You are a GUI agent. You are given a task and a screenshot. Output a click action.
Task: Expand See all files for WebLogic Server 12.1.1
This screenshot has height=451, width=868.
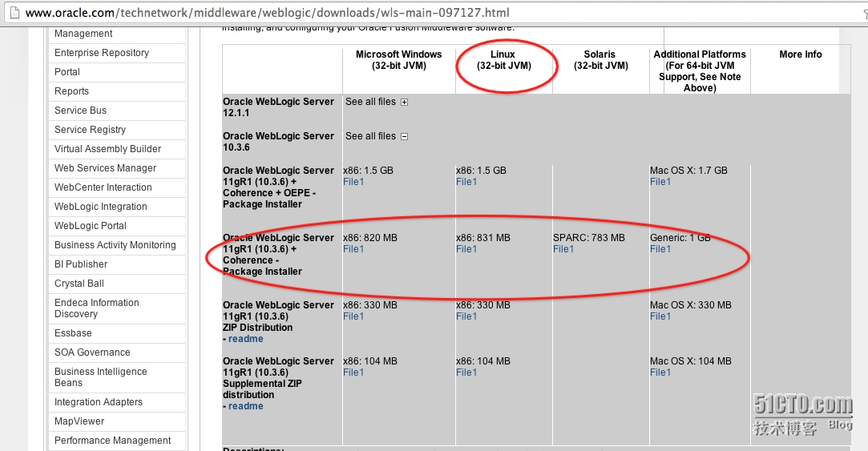pos(404,102)
